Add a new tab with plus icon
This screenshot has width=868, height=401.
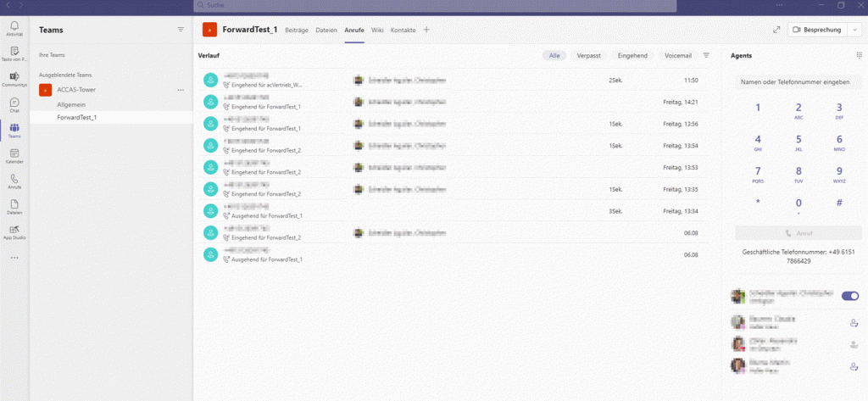426,30
